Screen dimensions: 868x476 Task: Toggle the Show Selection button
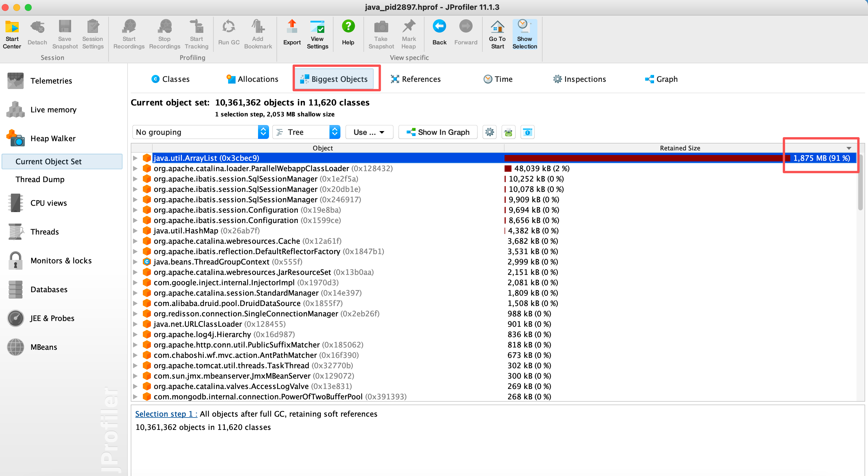coord(525,34)
